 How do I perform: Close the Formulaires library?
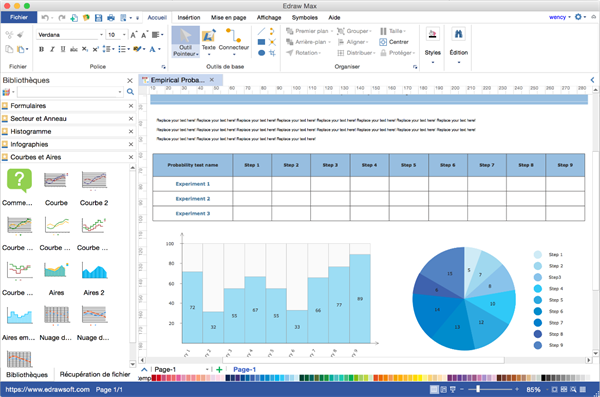pos(131,106)
